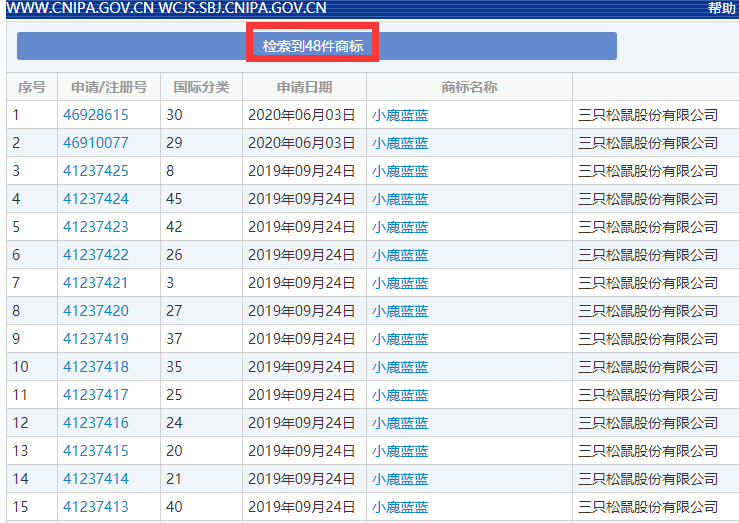Open registration number 41237417
Image resolution: width=739 pixels, height=523 pixels.
point(96,395)
